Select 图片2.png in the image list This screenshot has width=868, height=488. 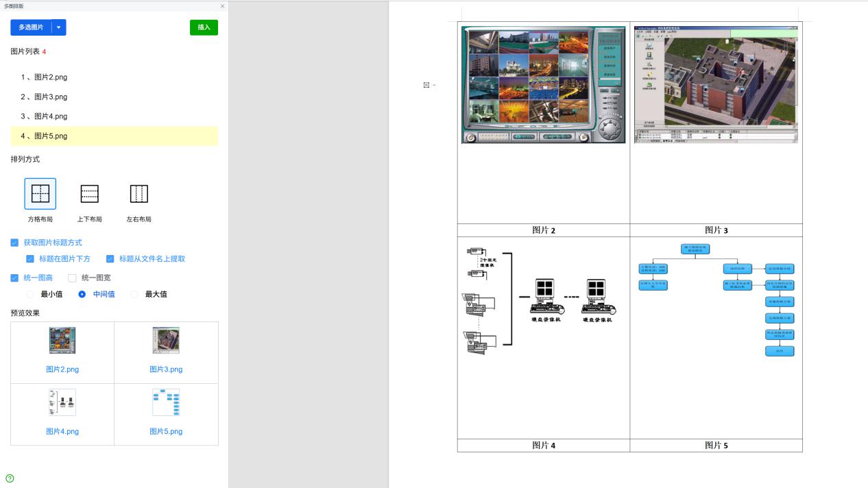(114, 77)
